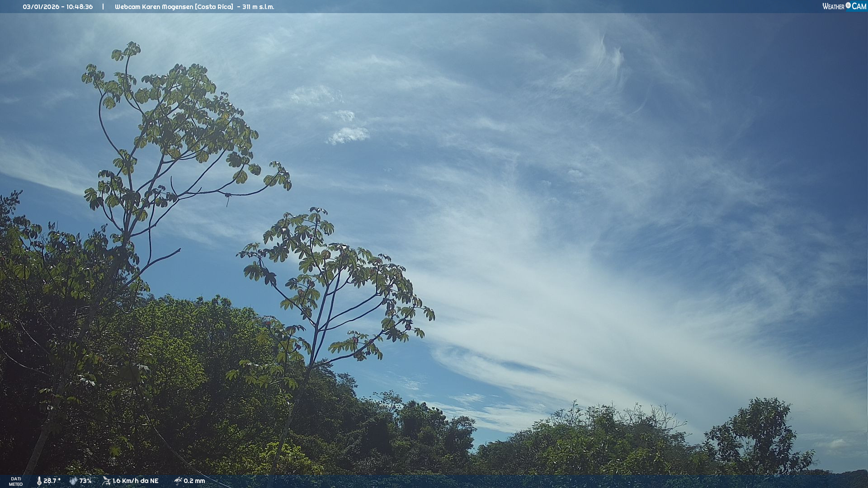Viewport: 868px width, 488px height.
Task: Click the 0.2 mm rainfall value
Action: pos(194,481)
